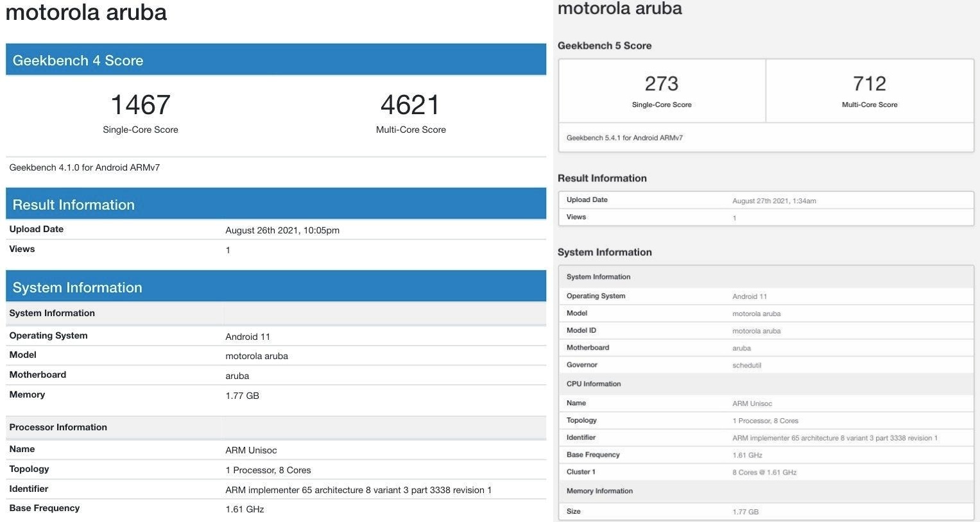980x522 pixels.
Task: Select the Memory label beside 1.77 GB
Action: [x=27, y=394]
